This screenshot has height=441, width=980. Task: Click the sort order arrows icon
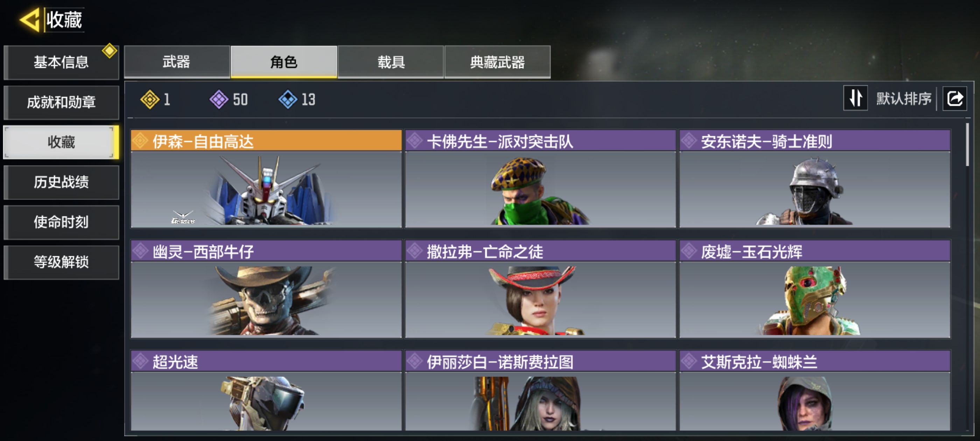855,98
